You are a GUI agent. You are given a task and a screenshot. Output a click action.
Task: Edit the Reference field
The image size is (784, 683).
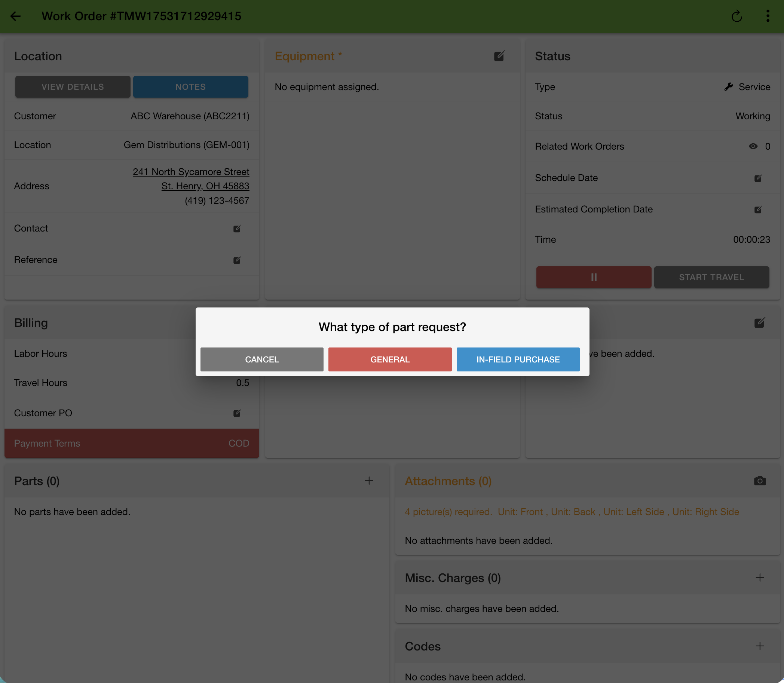coord(237,260)
